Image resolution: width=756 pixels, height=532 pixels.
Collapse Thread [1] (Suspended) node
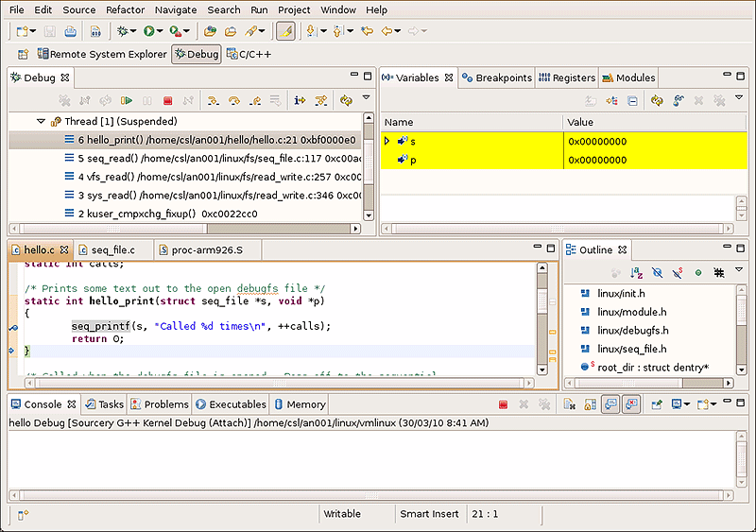[x=41, y=121]
